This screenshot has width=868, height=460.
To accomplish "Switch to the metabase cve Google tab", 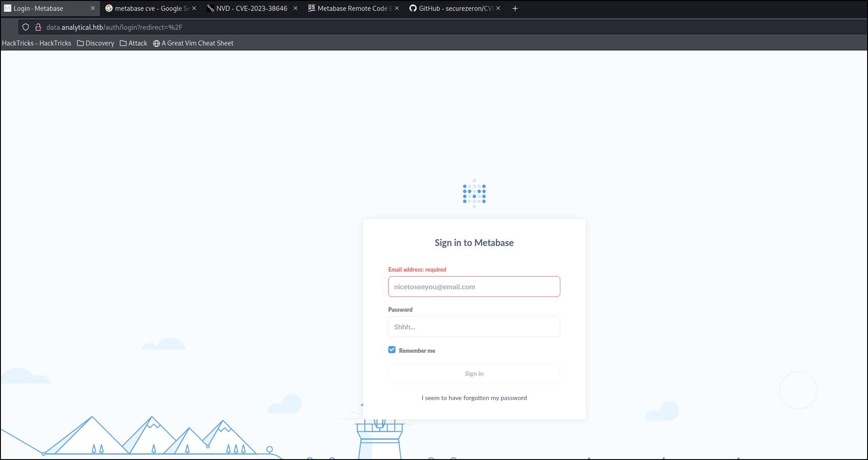I will (151, 9).
